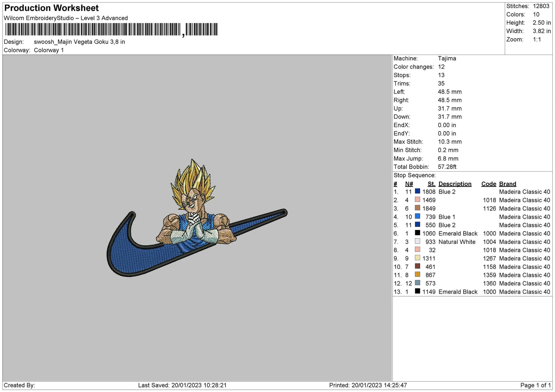Viewport: 555px width, 392px height.
Task: Click the Brand column header
Action: pyautogui.click(x=507, y=184)
